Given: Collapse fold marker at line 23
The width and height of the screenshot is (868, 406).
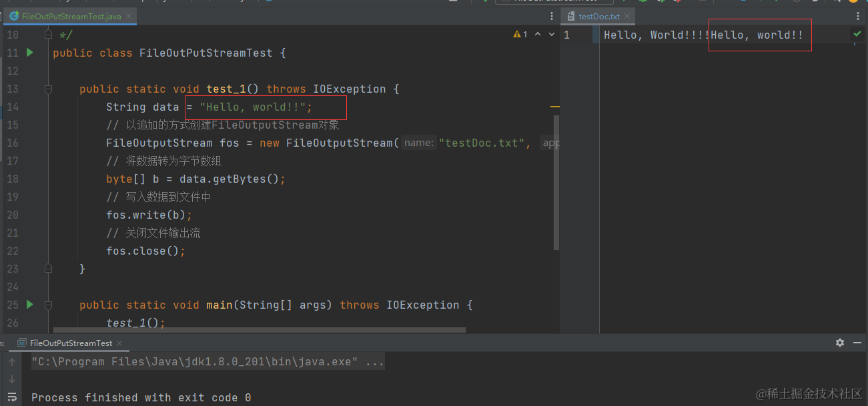Looking at the screenshot, I should [48, 268].
